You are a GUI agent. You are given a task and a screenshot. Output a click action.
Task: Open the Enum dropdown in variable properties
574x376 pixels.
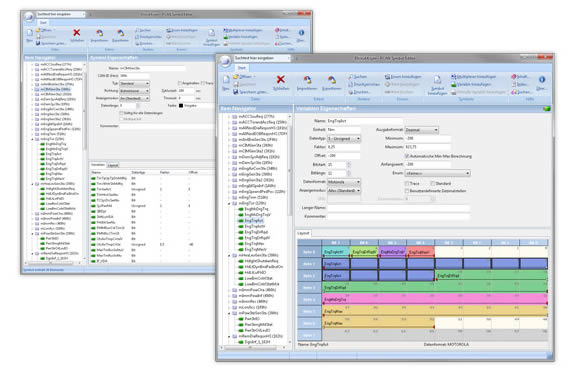[x=437, y=173]
